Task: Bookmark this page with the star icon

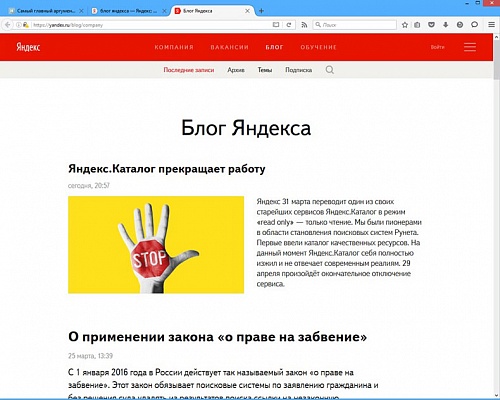Action: pyautogui.click(x=405, y=25)
